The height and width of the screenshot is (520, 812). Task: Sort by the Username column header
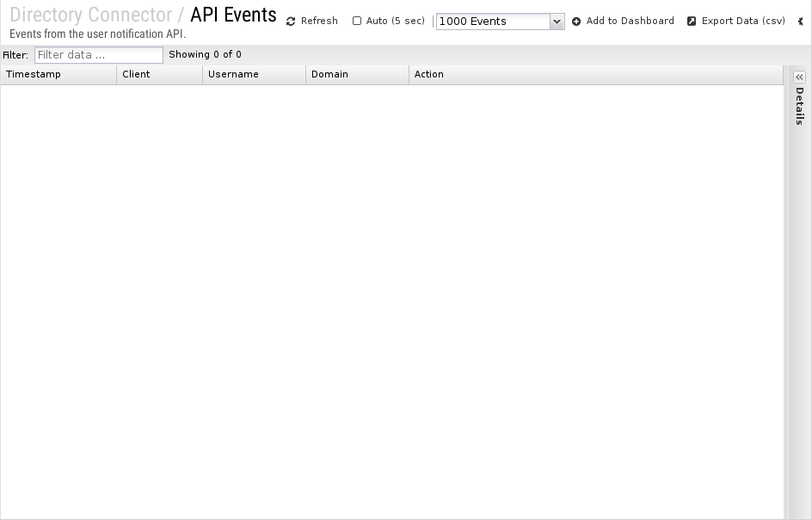point(254,75)
